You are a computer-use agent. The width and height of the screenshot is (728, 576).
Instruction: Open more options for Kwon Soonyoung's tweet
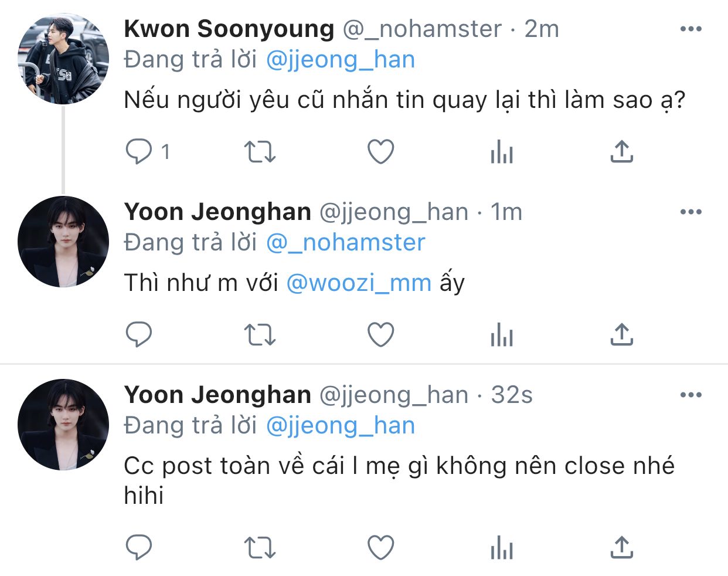[x=691, y=29]
